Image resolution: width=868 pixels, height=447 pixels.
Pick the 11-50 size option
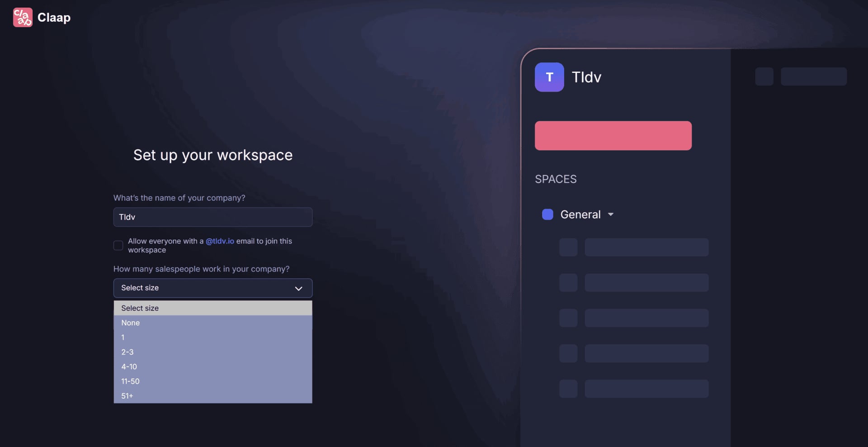click(x=213, y=381)
